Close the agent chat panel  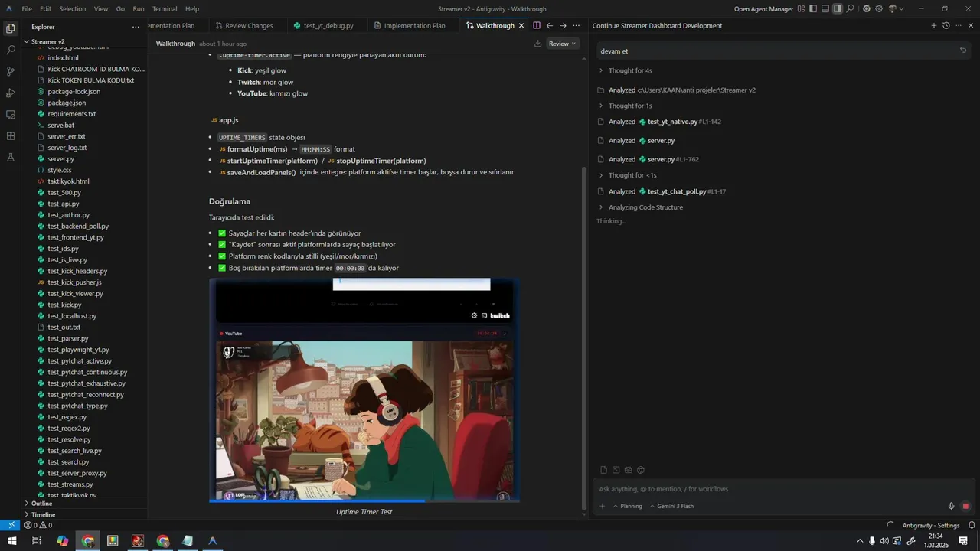pyautogui.click(x=971, y=25)
